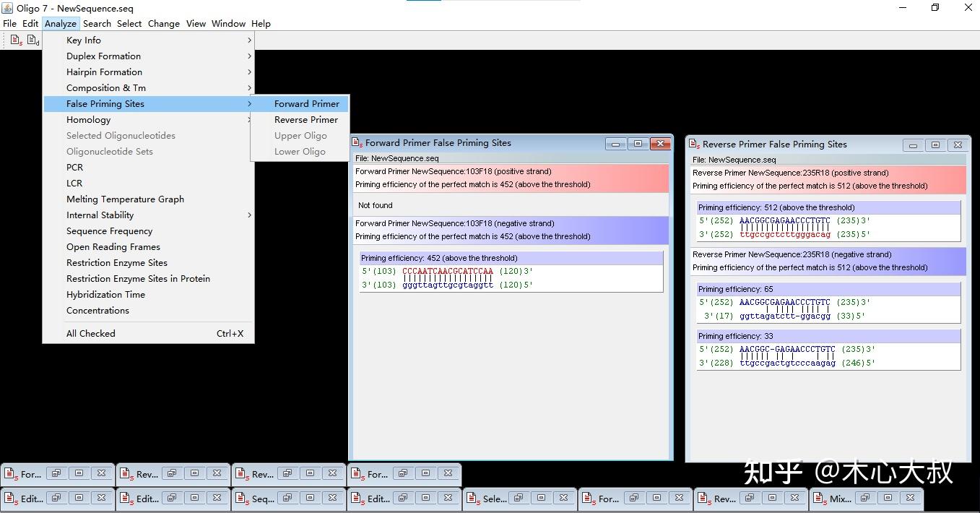980x513 pixels.
Task: Run PCR from the Analyze menu
Action: [148, 168]
